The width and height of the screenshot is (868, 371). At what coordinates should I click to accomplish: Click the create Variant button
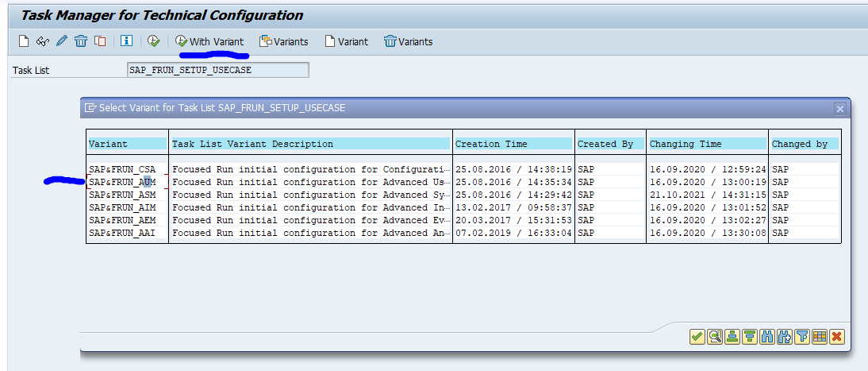click(x=347, y=41)
